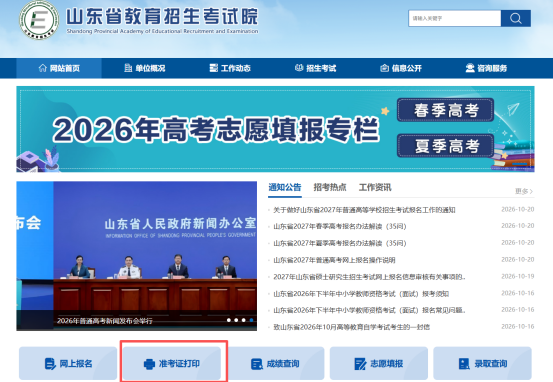Viewport: 553px width, 382px height.
Task: Click the headset icon beside 咨询服务
Action: tap(470, 68)
